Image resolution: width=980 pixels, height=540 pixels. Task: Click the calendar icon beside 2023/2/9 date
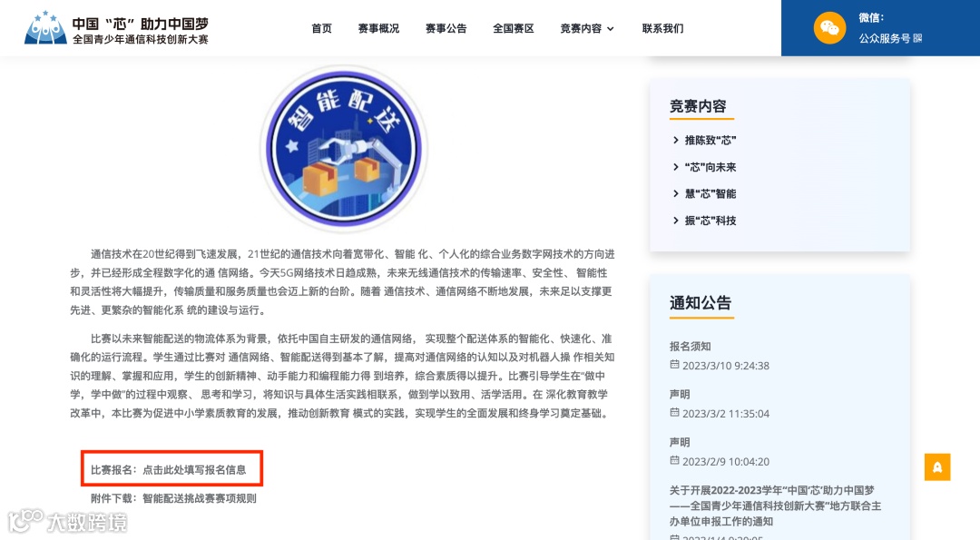674,461
